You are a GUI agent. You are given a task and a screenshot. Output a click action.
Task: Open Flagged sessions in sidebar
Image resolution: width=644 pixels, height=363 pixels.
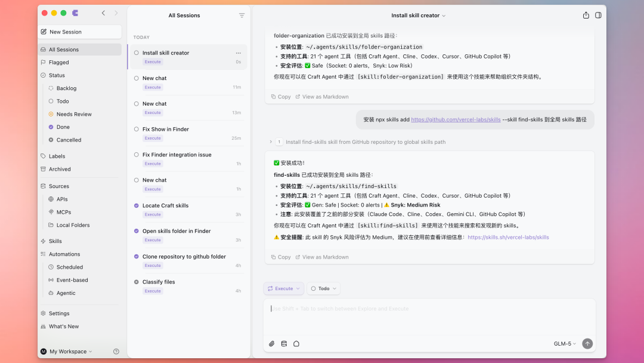[x=80, y=63]
